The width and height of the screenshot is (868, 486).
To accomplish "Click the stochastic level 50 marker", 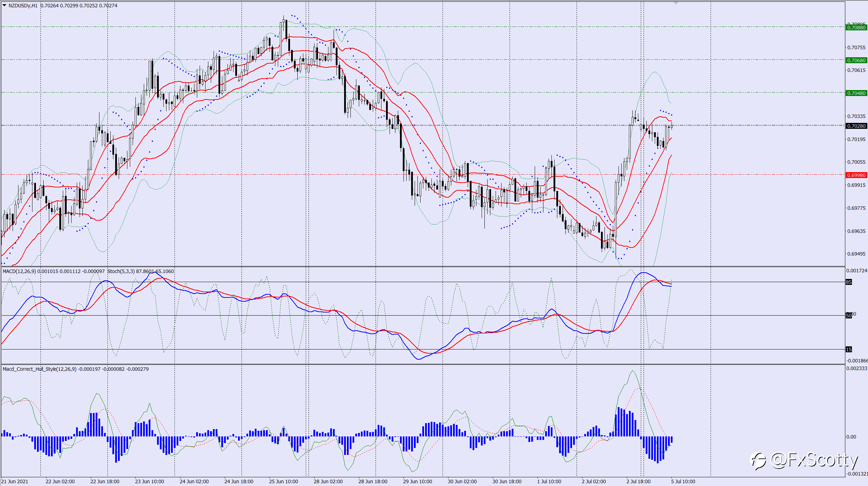I will click(x=849, y=316).
